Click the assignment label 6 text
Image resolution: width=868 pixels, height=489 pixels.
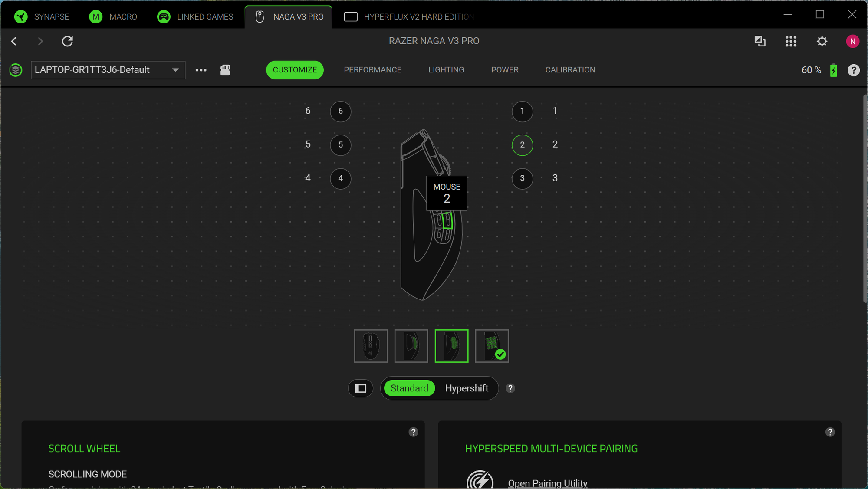(308, 111)
